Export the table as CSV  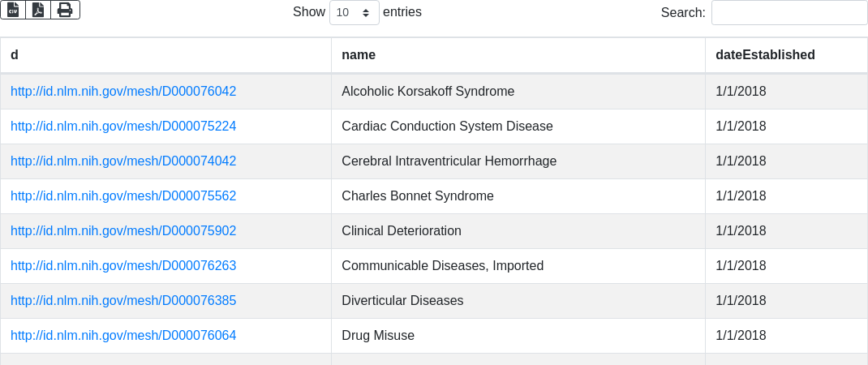pos(13,10)
